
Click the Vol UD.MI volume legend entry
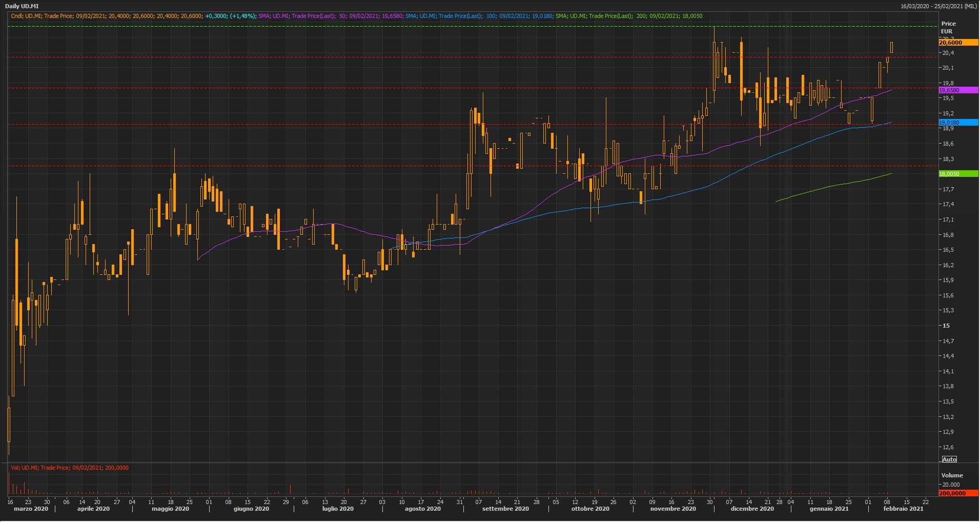[70, 468]
